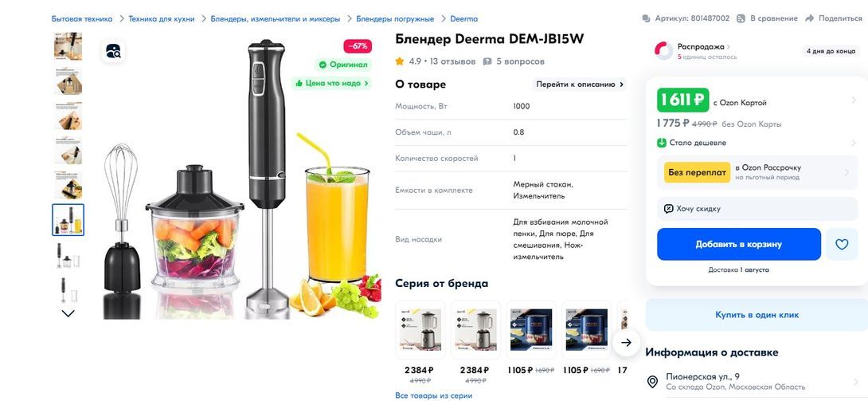Add the blender to favorites via heart icon
Screen dimensions: 868x401
(x=842, y=244)
